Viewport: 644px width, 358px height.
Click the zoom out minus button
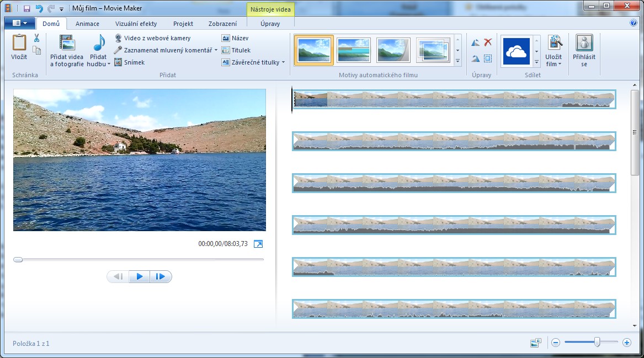point(556,343)
